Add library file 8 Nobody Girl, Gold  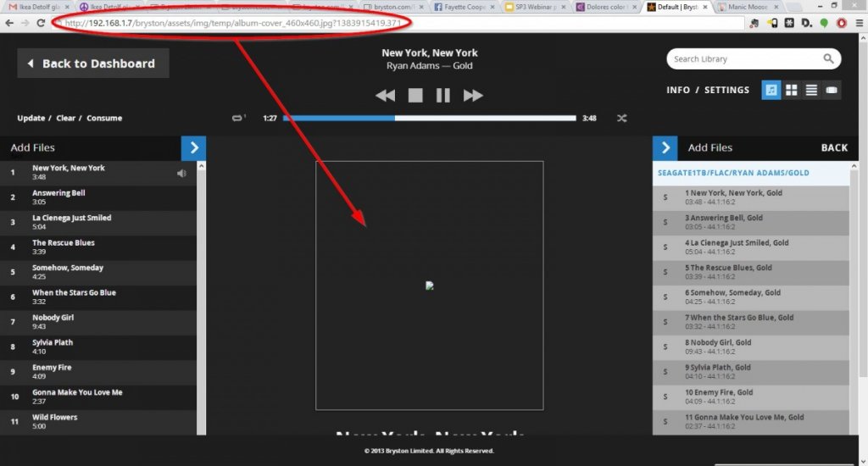click(751, 347)
